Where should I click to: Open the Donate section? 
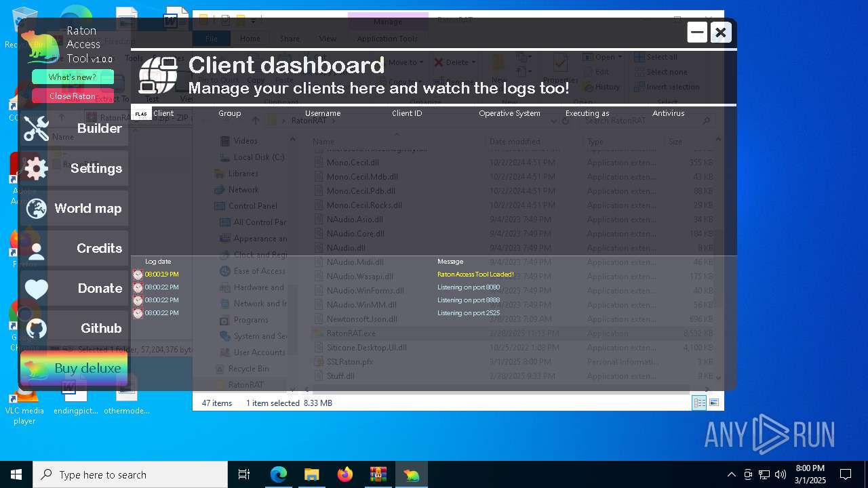(x=74, y=289)
